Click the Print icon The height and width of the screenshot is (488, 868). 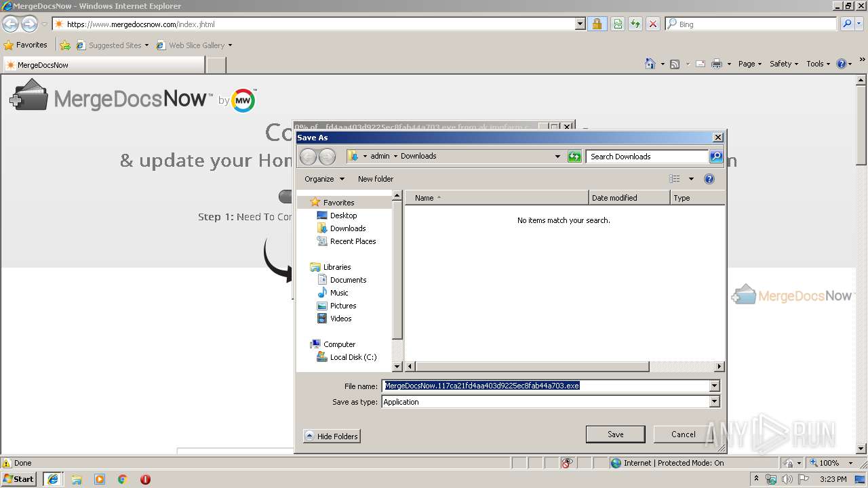tap(717, 64)
